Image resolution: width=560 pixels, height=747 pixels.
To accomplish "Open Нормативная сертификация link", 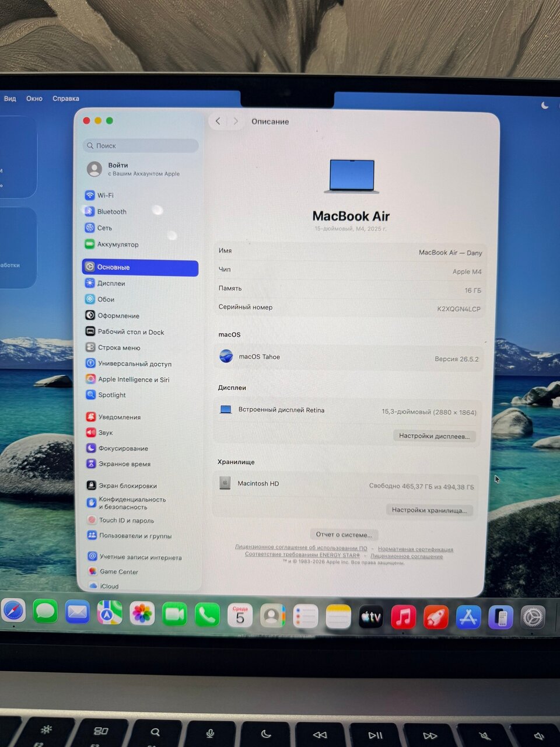I will pyautogui.click(x=415, y=549).
